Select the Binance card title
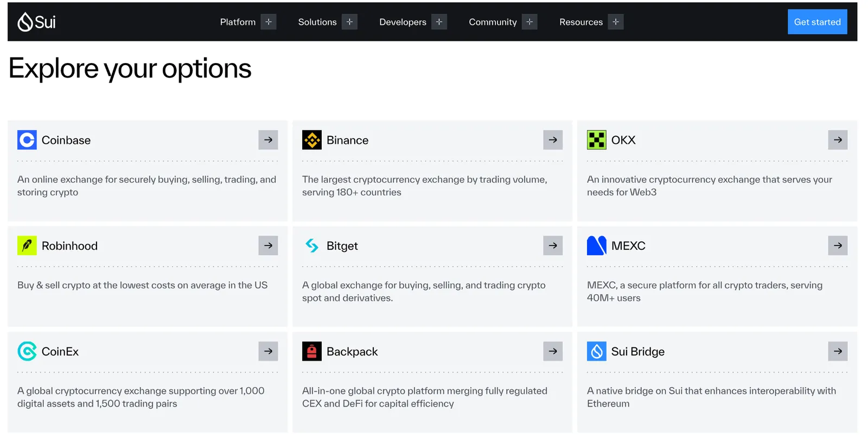 point(347,140)
